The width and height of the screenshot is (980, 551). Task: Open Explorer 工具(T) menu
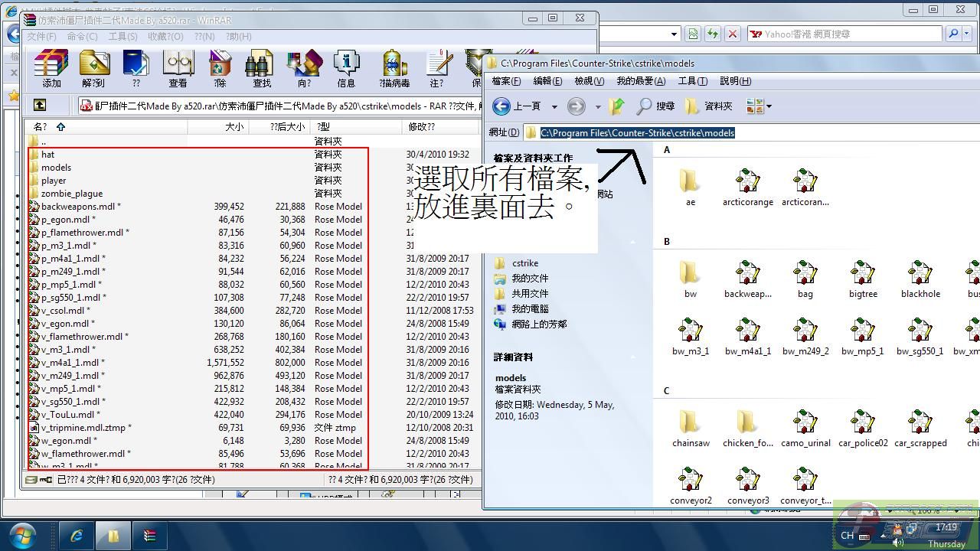point(692,81)
